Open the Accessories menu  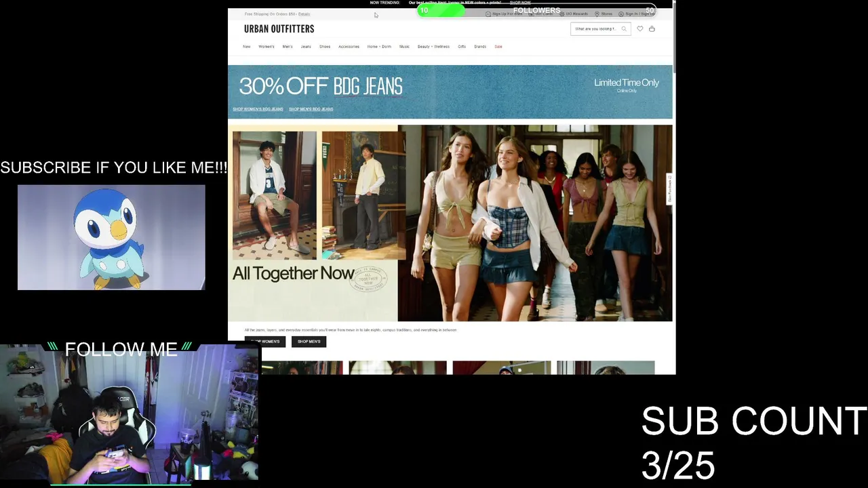pos(349,47)
